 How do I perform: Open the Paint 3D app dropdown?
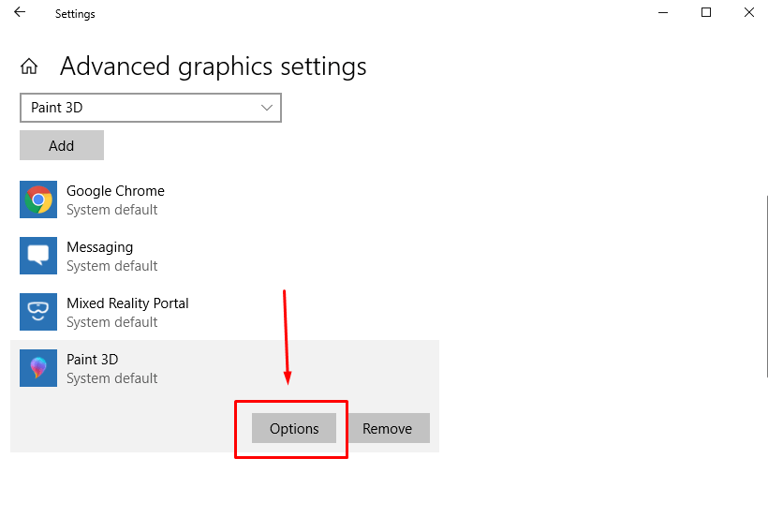151,108
